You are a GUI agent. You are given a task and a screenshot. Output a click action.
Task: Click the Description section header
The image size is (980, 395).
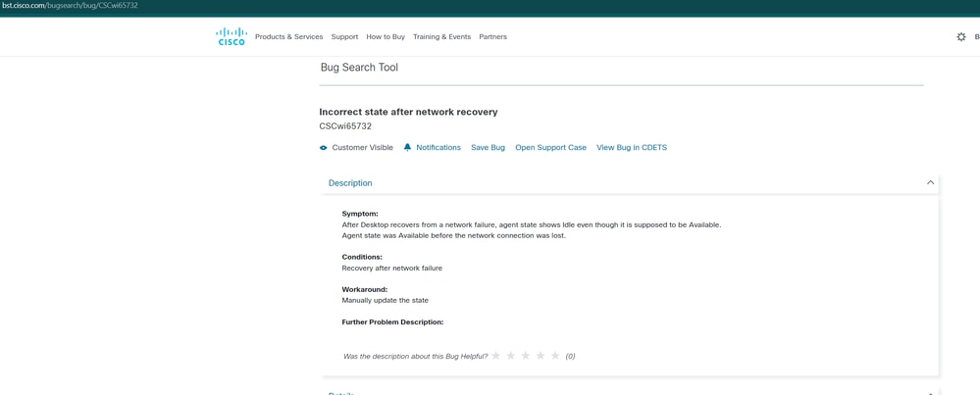coord(629,183)
